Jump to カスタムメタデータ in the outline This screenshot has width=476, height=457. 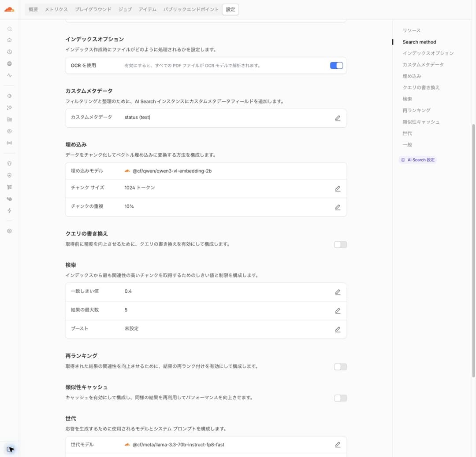[x=423, y=65]
